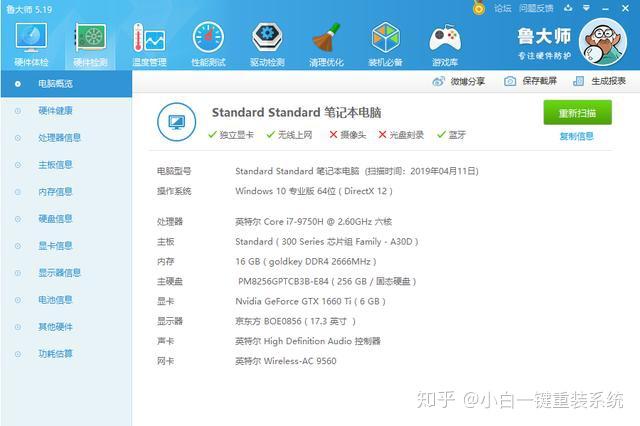Select 处理器信息 in the sidebar
Viewport: 640px width, 426px height.
point(59,138)
